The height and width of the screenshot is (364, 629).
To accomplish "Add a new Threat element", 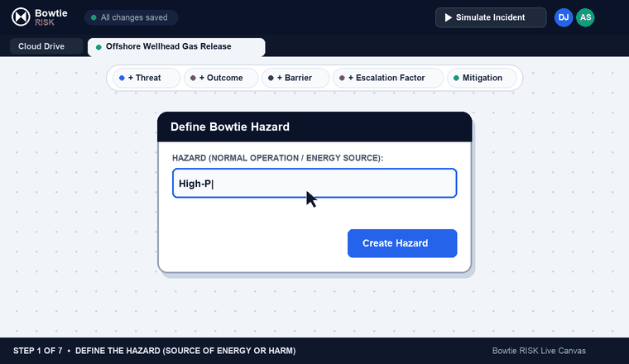I will pos(146,78).
